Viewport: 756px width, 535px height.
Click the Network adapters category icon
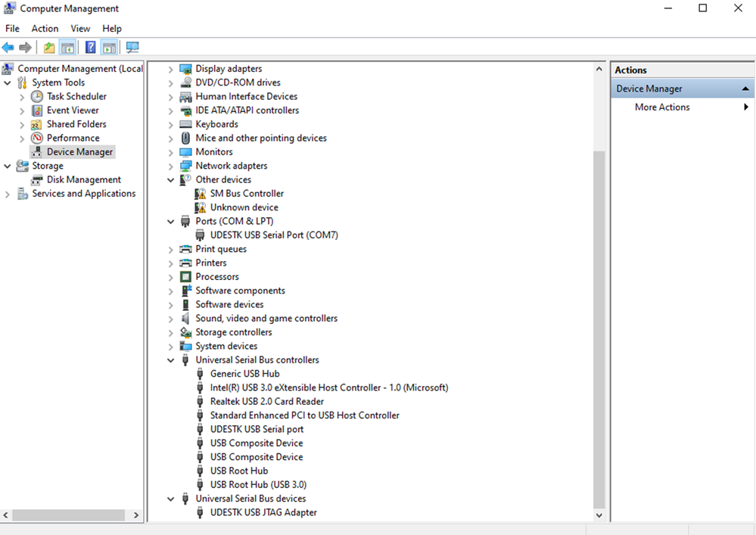(185, 166)
